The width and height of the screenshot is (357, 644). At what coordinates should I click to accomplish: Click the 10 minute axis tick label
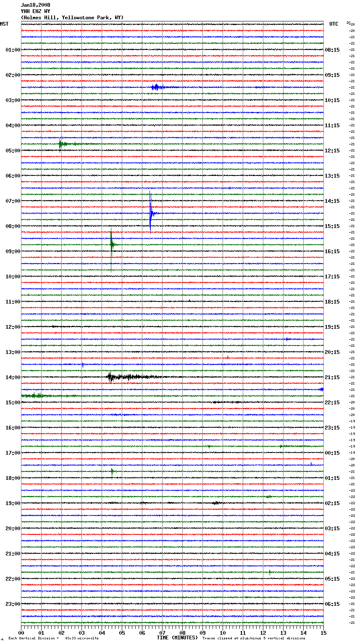tap(223, 633)
